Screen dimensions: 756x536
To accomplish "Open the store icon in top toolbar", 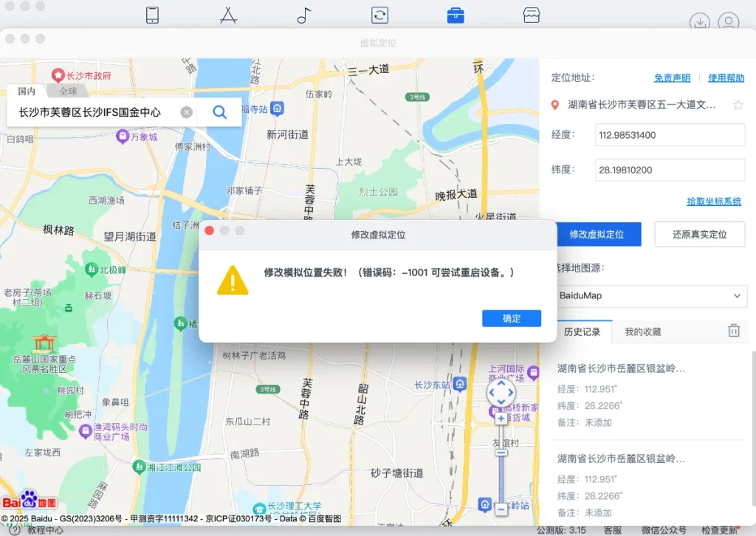I will [532, 15].
